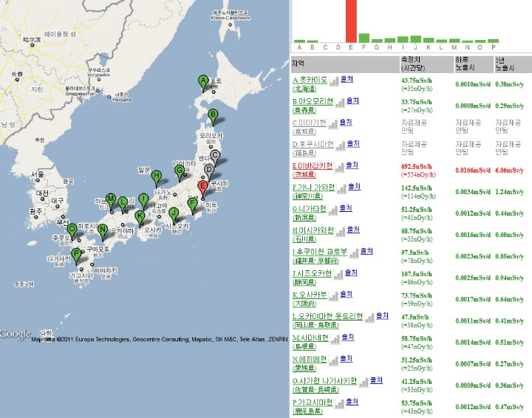Select map marker P near Kagoshima
Screen dimensions: 532x418
click(x=75, y=256)
